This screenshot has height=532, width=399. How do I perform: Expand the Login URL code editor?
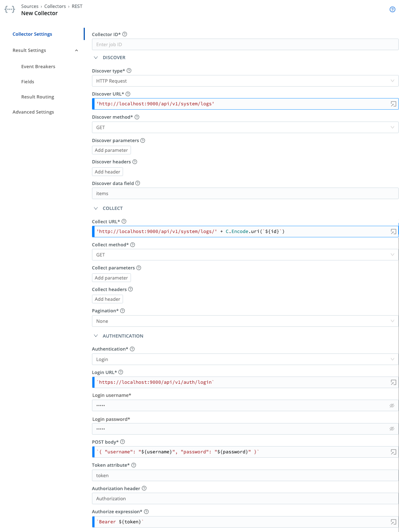click(393, 382)
